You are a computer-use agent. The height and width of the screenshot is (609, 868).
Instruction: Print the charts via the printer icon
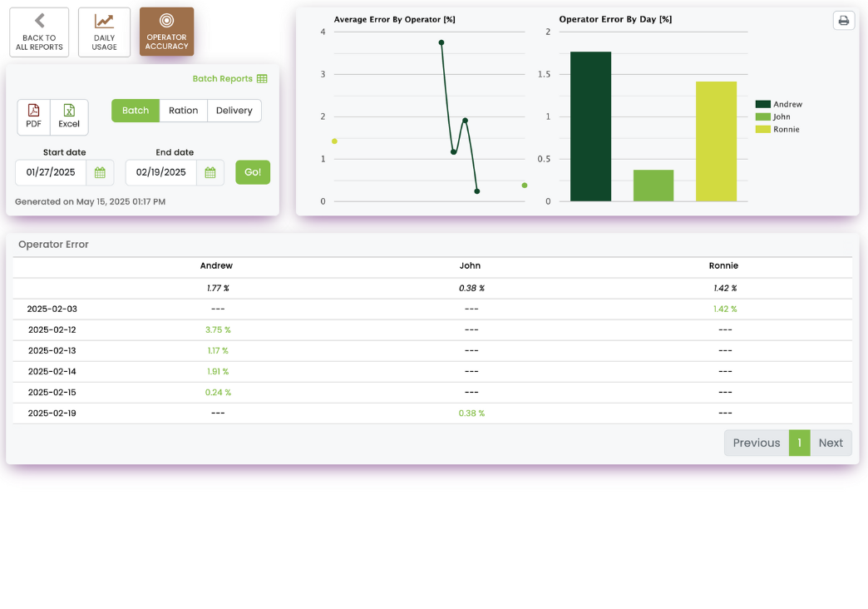843,20
